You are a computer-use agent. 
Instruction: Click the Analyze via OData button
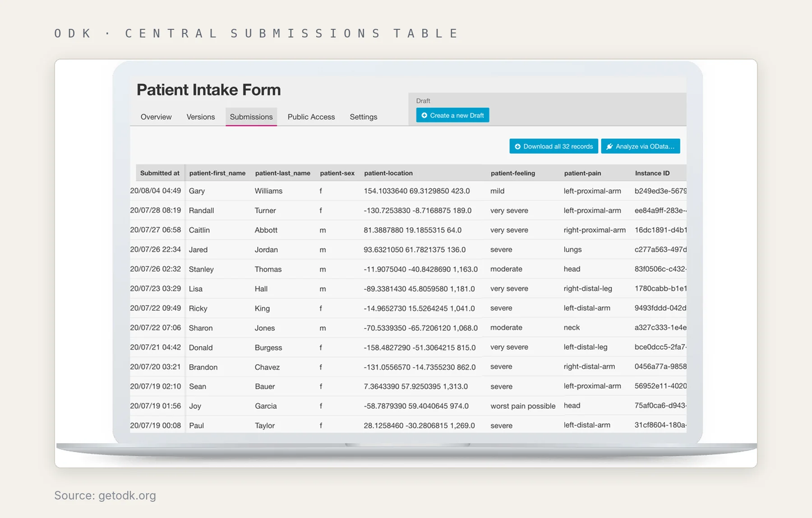point(641,146)
